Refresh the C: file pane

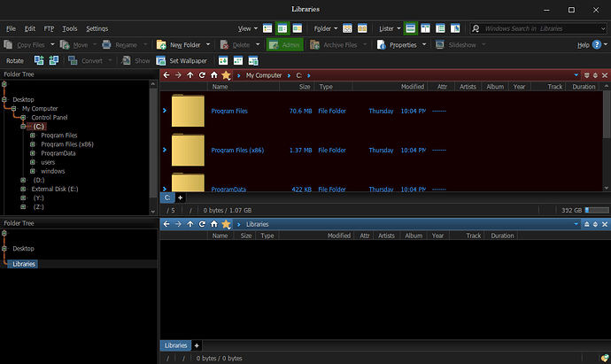(202, 75)
